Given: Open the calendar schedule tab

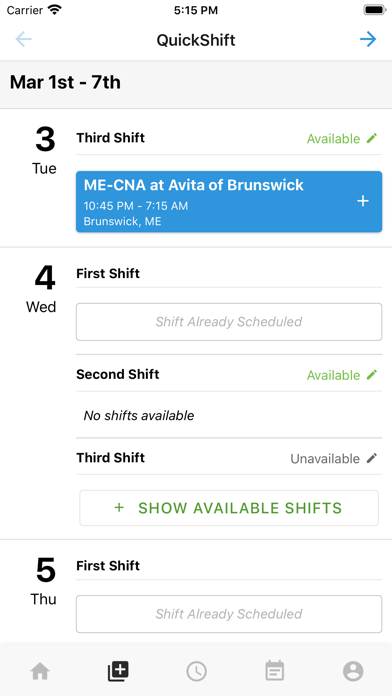Looking at the screenshot, I should pyautogui.click(x=274, y=671).
